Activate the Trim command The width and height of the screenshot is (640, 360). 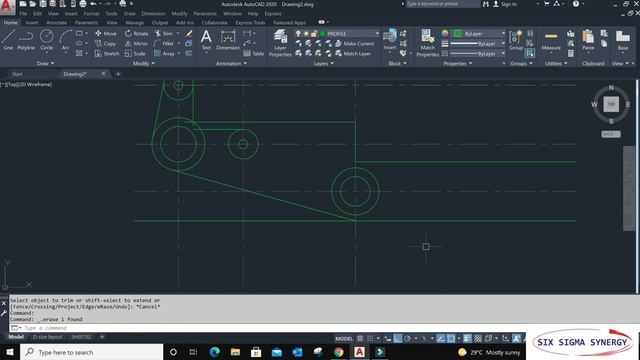[164, 33]
